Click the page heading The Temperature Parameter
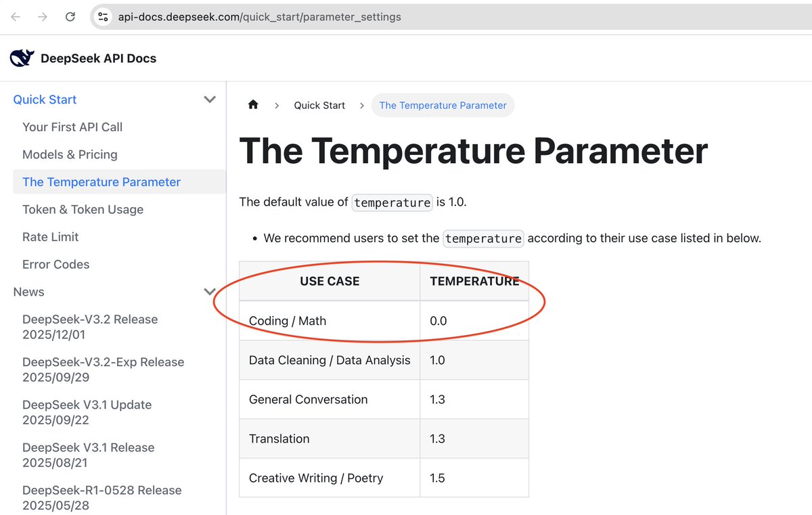Image resolution: width=812 pixels, height=515 pixels. point(474,151)
